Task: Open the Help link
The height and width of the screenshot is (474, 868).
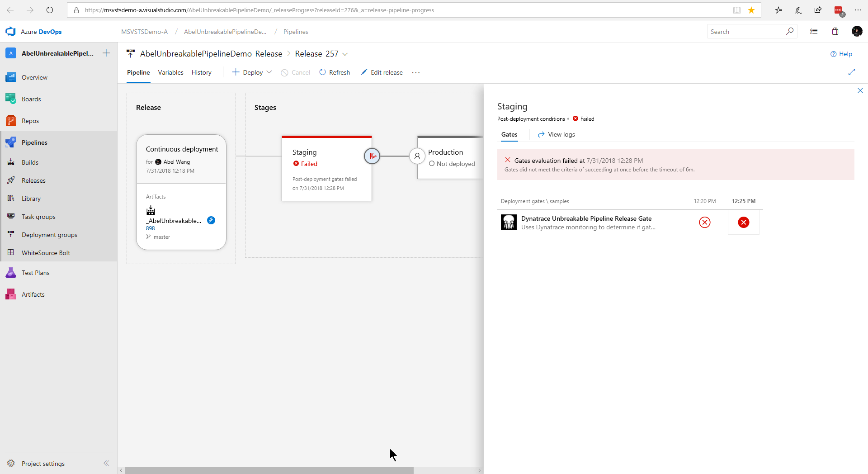Action: click(841, 54)
